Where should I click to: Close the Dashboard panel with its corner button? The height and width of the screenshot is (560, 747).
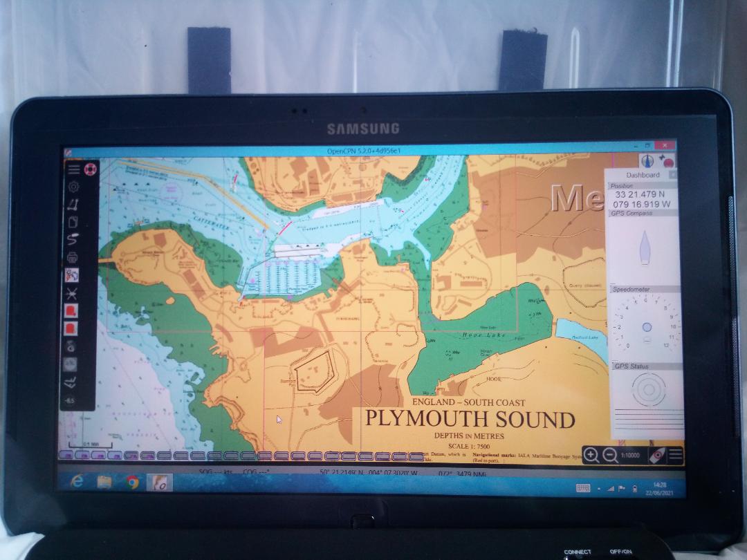tap(673, 175)
